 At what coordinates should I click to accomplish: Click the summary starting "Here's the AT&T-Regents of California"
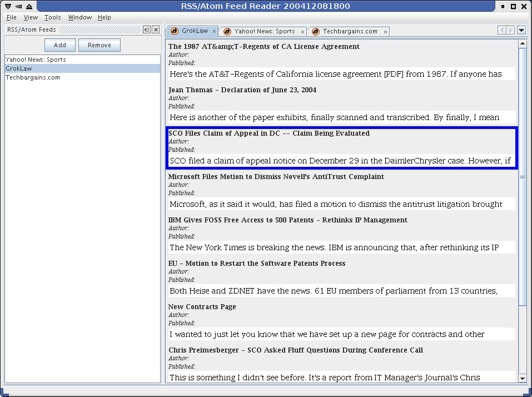pyautogui.click(x=342, y=74)
